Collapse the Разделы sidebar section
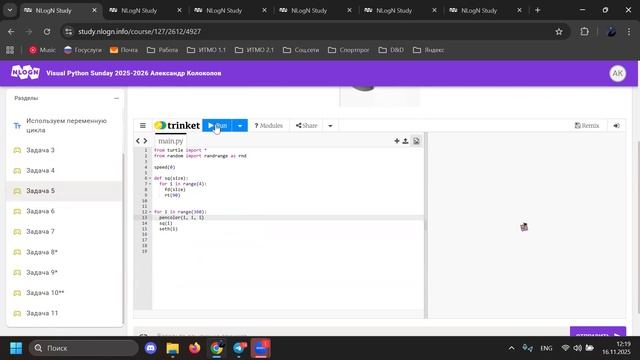Screen dimensions: 640x360 tap(116, 98)
